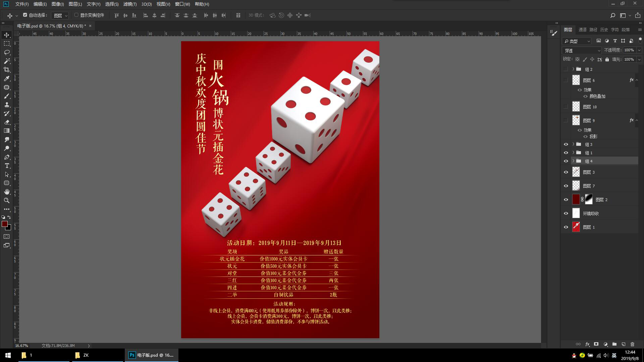The height and width of the screenshot is (362, 644).
Task: Select the Clone Stamp tool
Action: [x=7, y=105]
